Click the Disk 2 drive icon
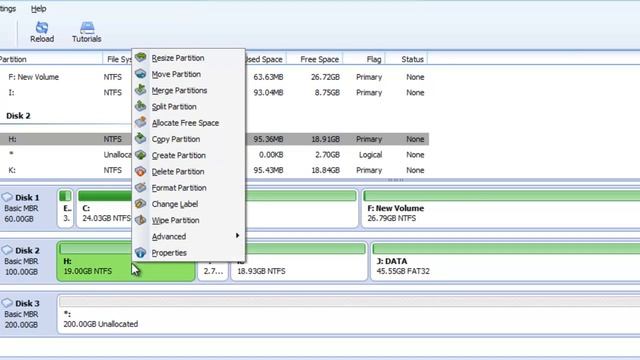The width and height of the screenshot is (640, 360). point(7,250)
